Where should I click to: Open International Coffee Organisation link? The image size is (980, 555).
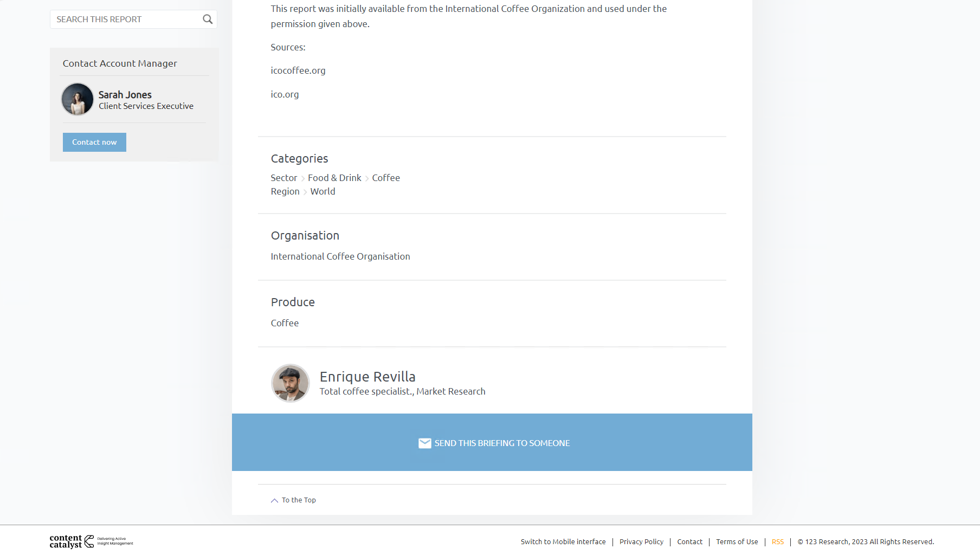click(340, 256)
